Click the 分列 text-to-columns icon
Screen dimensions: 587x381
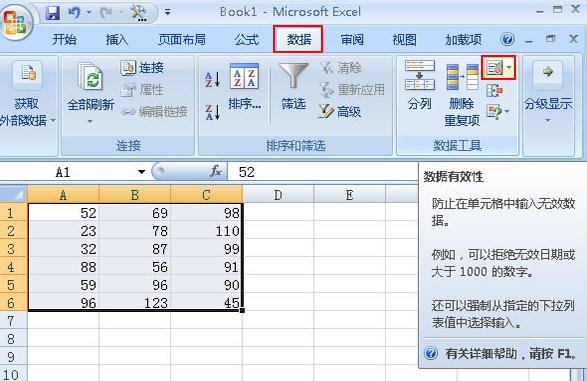coord(420,85)
